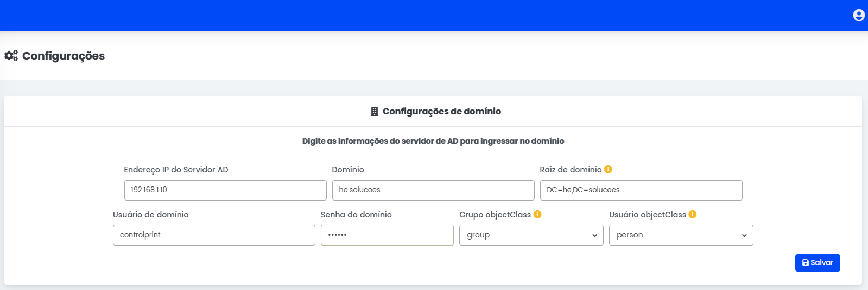The height and width of the screenshot is (290, 868).
Task: Focus the Endereço IP do Servidor AD field
Action: (x=225, y=190)
